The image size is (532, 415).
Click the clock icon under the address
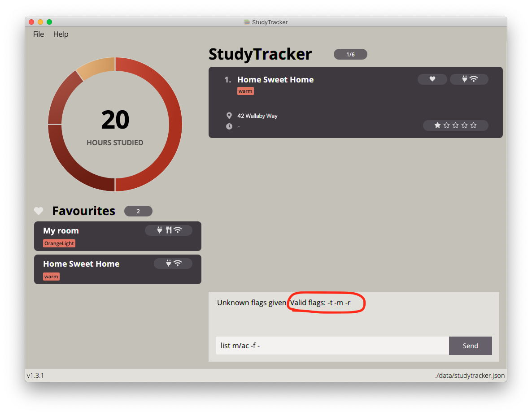(229, 126)
